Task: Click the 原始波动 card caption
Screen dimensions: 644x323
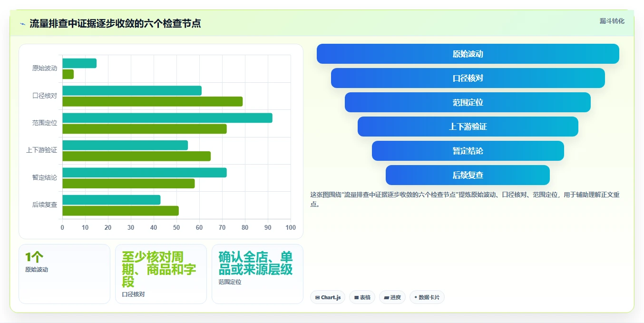Action: coord(37,270)
